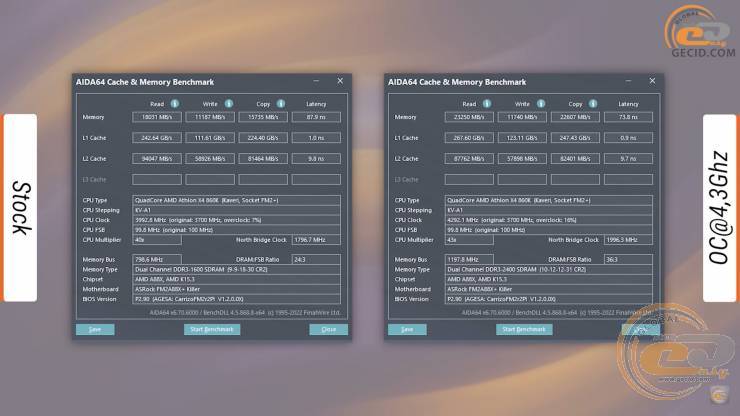Click DRAM:FSB Ratio value 24:3
The height and width of the screenshot is (416, 740).
(316, 260)
